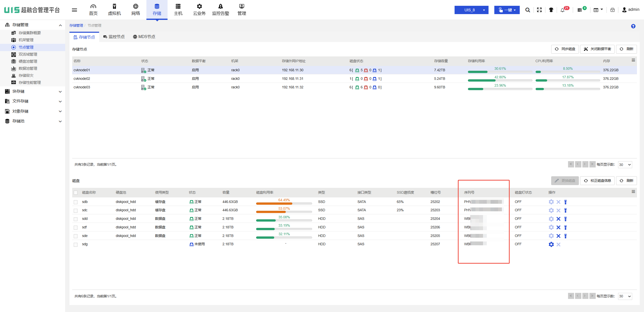644x312 pixels.
Task: Click the UIS platform logo
Action: point(32,10)
